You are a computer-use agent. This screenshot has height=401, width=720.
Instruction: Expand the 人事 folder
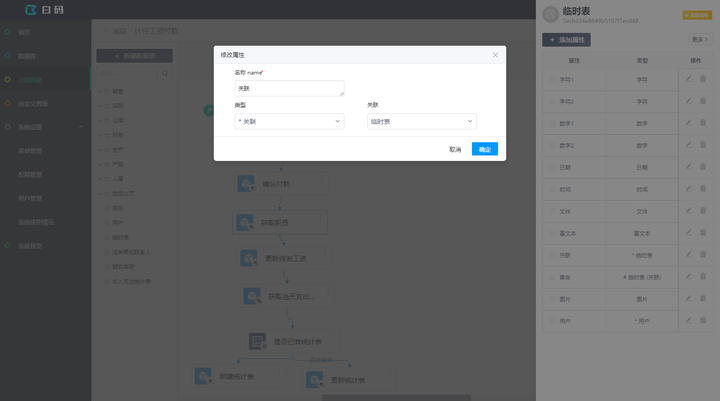click(x=100, y=179)
